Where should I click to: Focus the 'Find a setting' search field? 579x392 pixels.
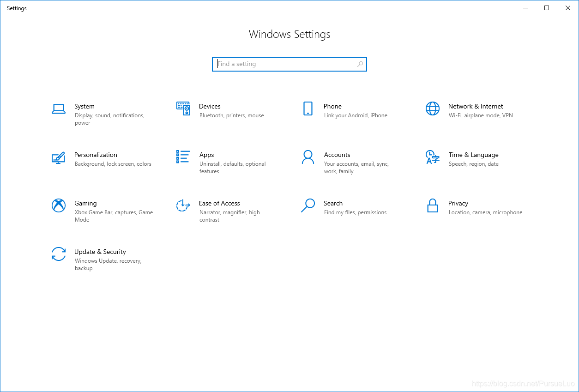[x=289, y=64]
